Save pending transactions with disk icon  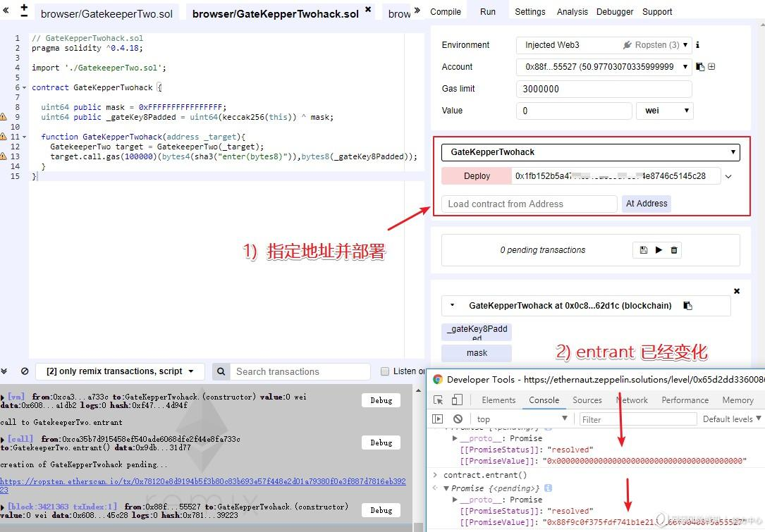644,249
